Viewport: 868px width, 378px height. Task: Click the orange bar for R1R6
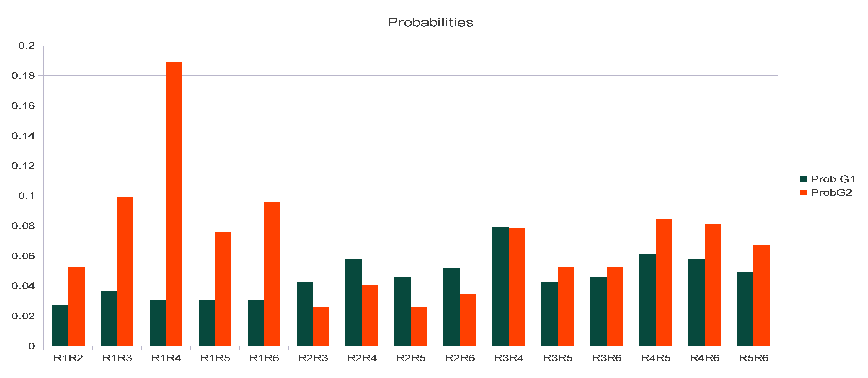coord(272,274)
